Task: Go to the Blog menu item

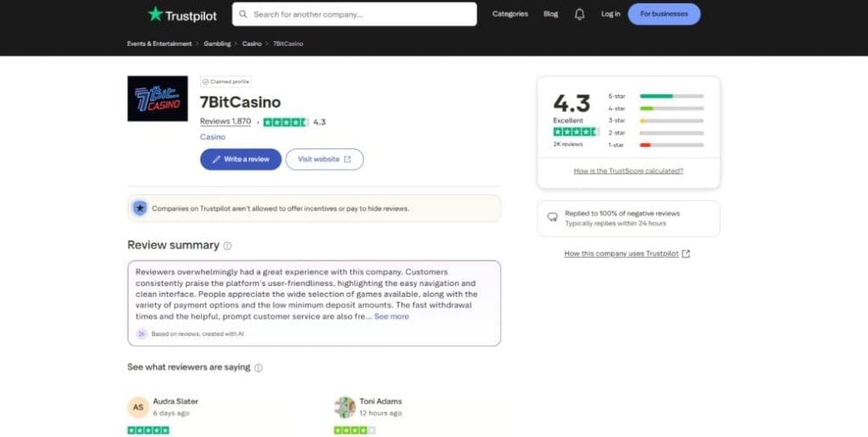Action: 551,14
